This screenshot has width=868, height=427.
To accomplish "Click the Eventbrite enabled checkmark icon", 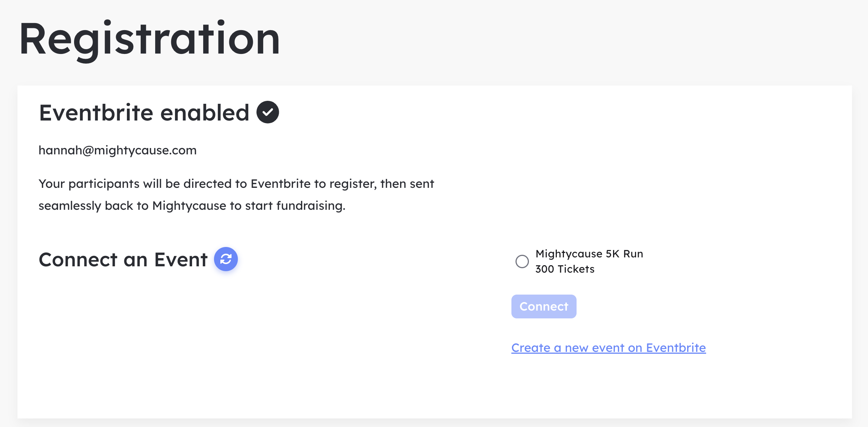I will (268, 112).
